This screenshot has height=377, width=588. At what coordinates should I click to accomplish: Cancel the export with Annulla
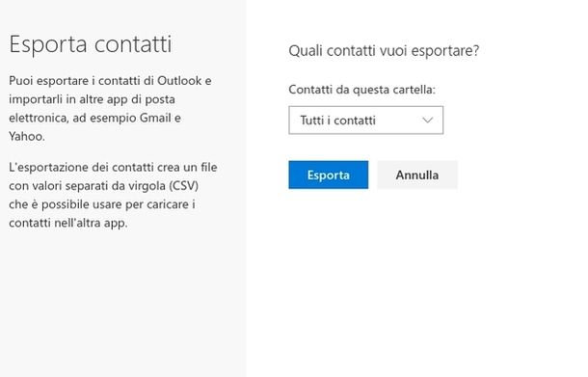[417, 175]
